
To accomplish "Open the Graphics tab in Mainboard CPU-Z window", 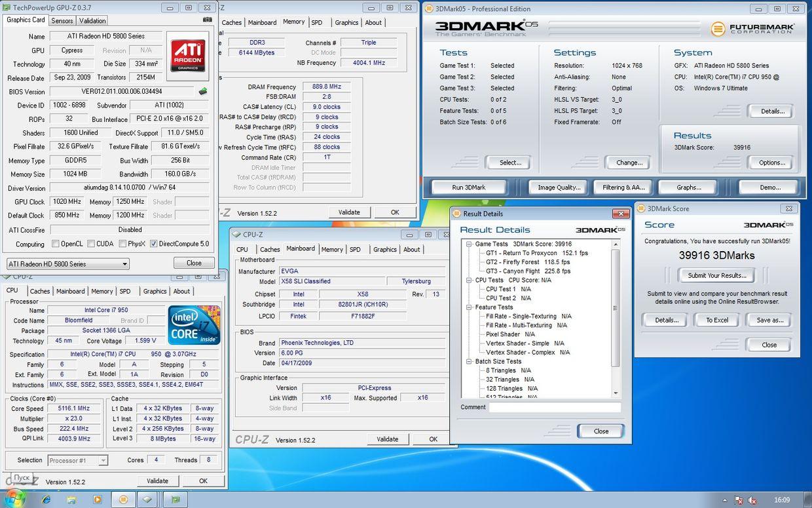I will [x=385, y=249].
